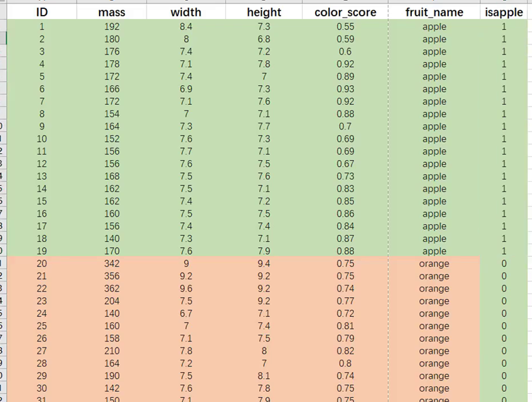532x402 pixels.
Task: Click mass cell 154 in ID 8 row
Action: pos(112,114)
